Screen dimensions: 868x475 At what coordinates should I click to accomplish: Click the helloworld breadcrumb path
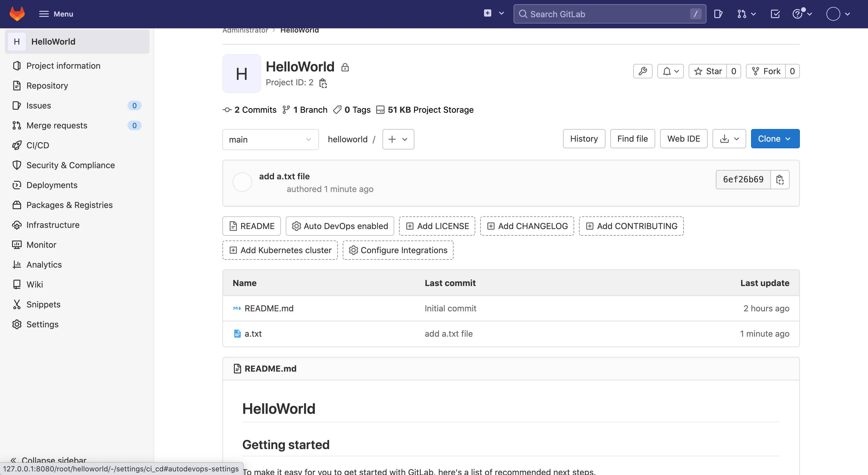[x=348, y=139]
